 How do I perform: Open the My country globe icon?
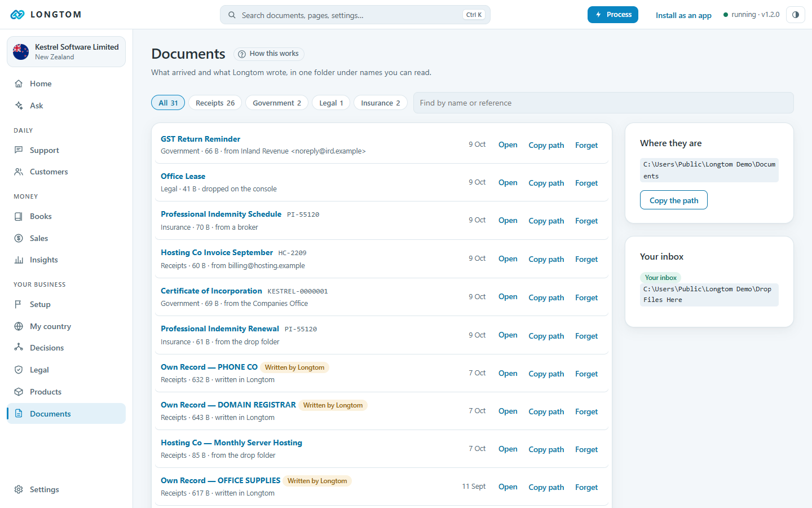pos(19,326)
